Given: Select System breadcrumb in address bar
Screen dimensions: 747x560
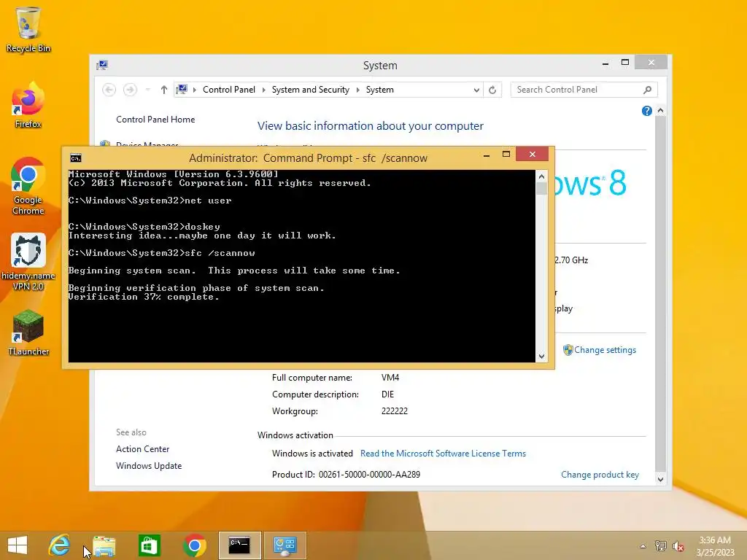Looking at the screenshot, I should pos(379,90).
